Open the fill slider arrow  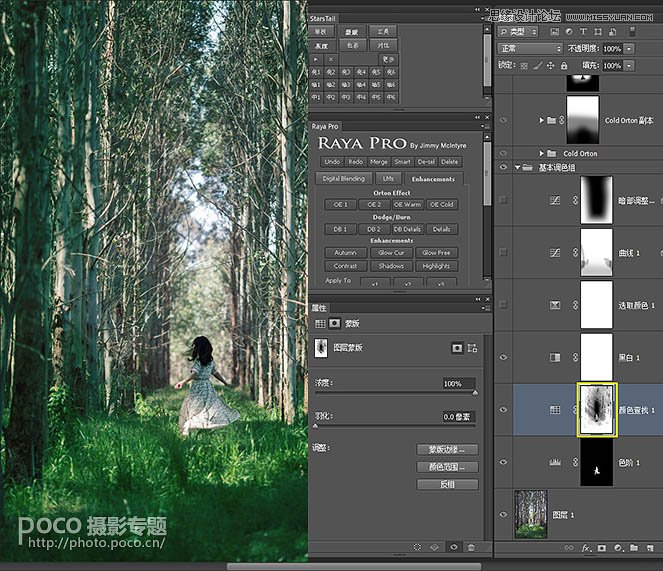tap(629, 66)
